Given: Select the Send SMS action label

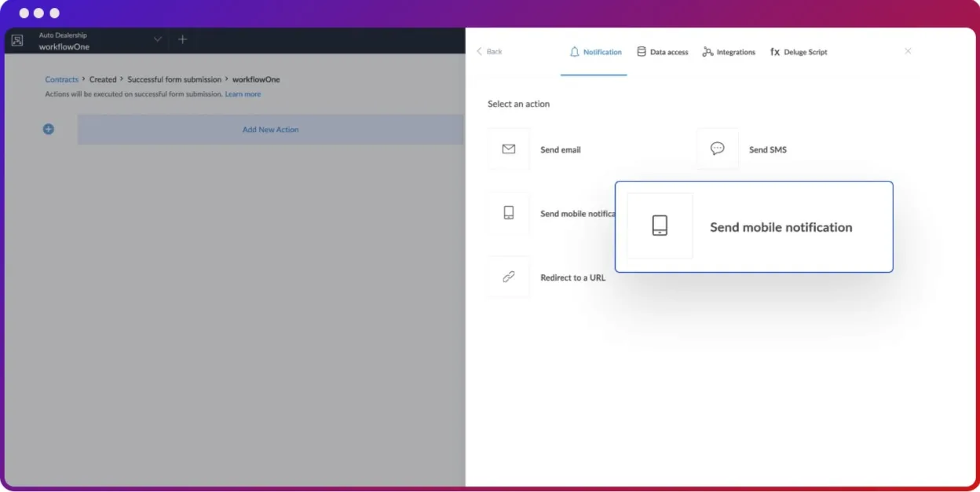Looking at the screenshot, I should (767, 149).
